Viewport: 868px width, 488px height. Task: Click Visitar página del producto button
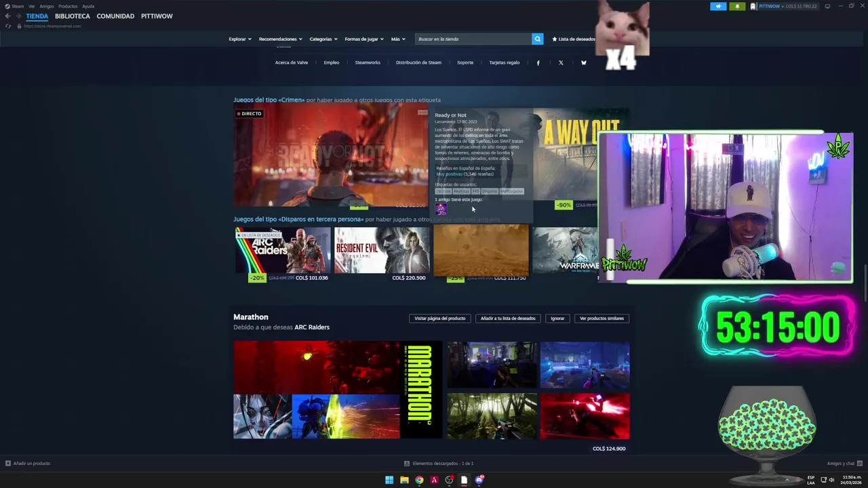[440, 318]
